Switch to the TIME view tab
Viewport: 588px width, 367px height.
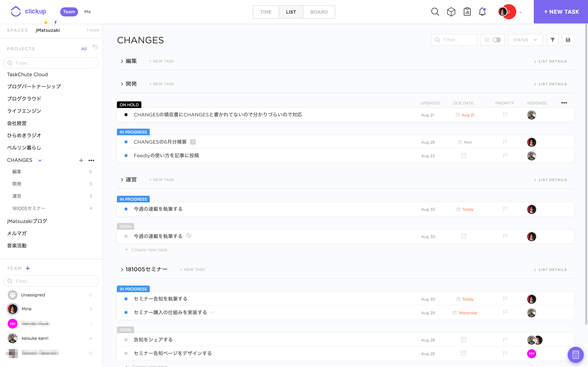[x=266, y=11]
